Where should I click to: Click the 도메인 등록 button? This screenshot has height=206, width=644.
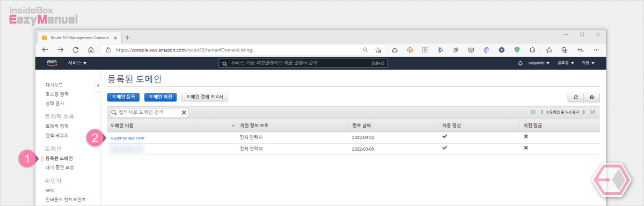[123, 97]
